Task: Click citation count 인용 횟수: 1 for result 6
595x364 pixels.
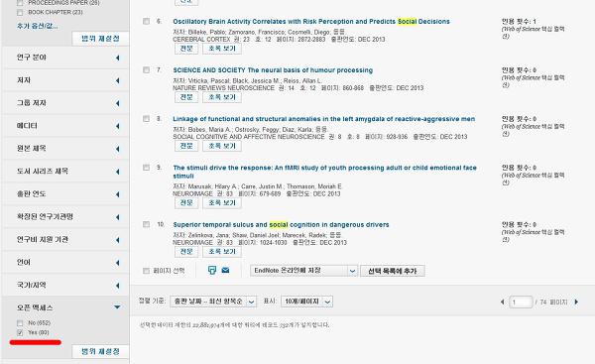Action: tap(519, 21)
